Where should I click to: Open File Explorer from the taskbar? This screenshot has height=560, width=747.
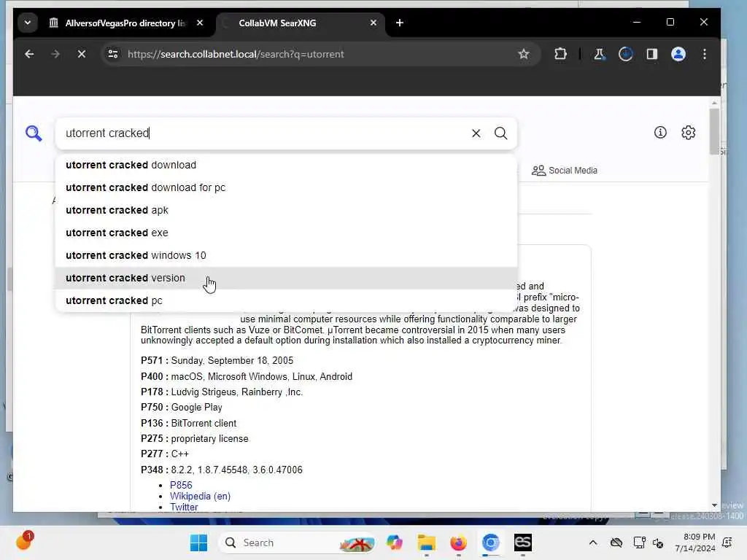click(426, 542)
